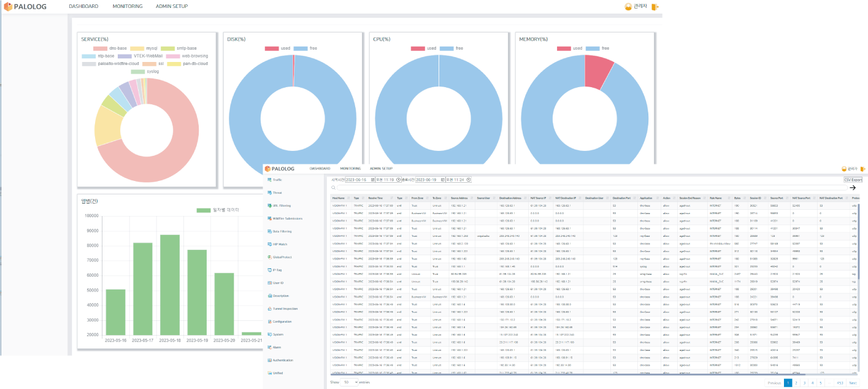Click the Traffic log icon in sidebar

coord(269,180)
